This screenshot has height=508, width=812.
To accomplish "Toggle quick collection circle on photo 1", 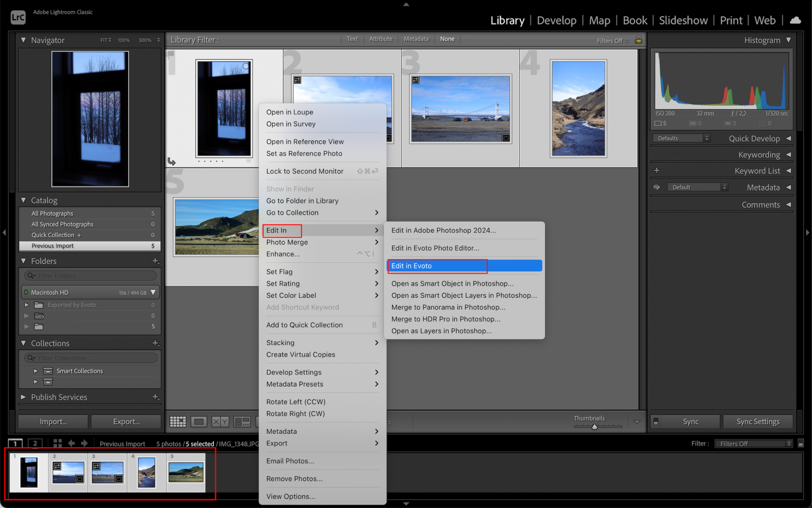I will (x=246, y=66).
